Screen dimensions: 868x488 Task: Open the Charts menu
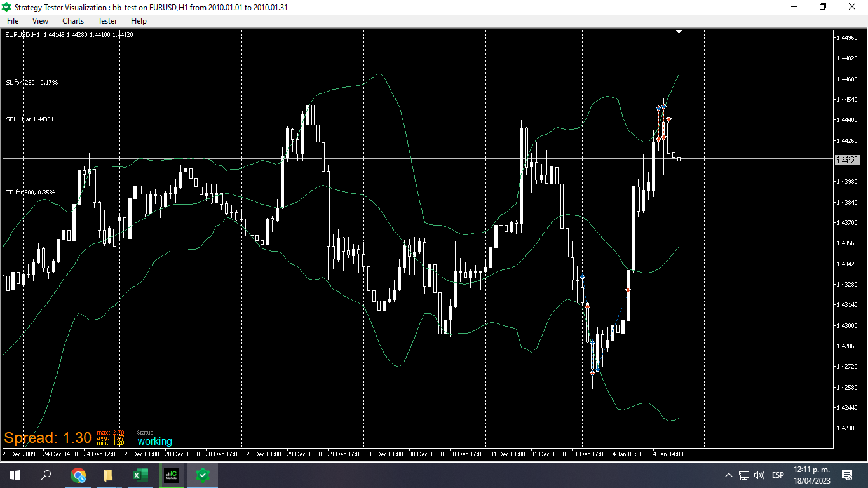pos(73,21)
